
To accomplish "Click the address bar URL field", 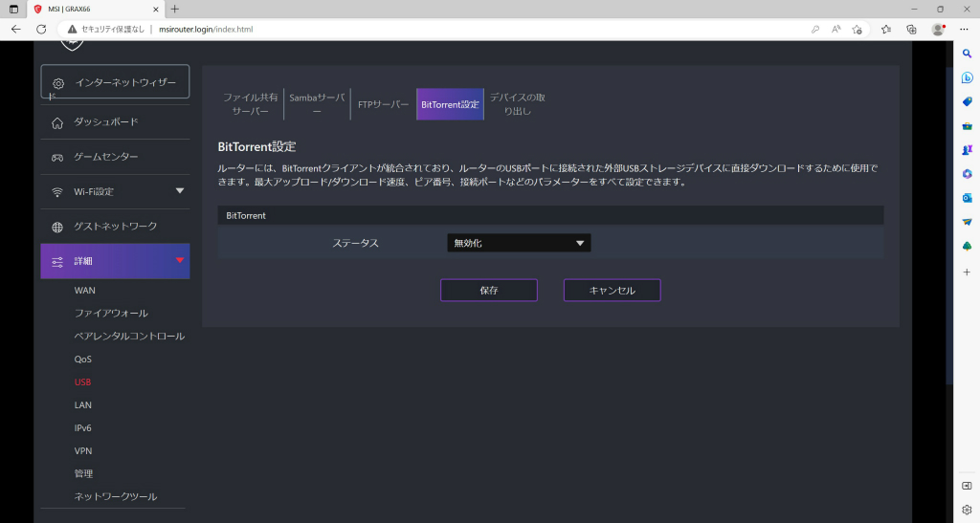I will point(206,30).
